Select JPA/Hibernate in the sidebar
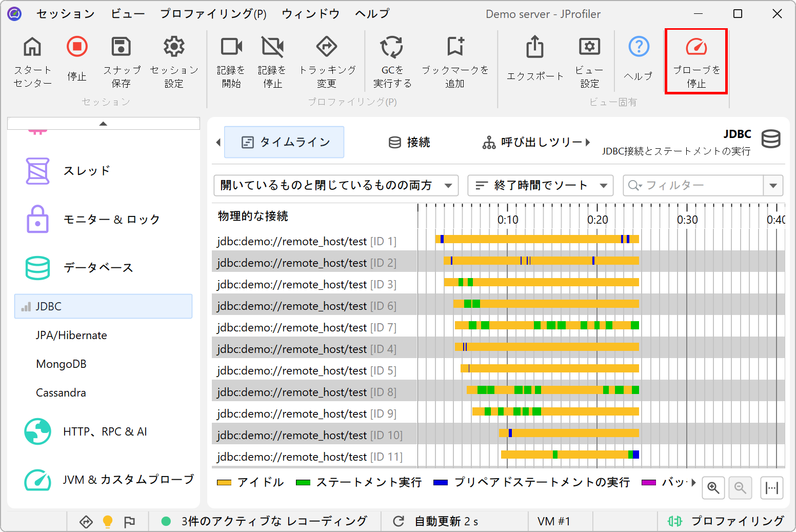Screen dimensions: 796x532 71,336
